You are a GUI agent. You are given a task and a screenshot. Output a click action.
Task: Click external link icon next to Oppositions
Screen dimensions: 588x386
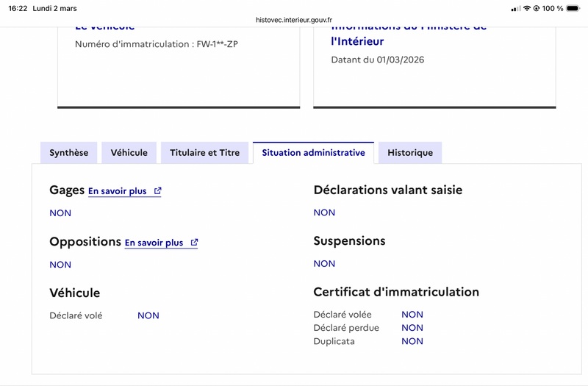click(194, 243)
